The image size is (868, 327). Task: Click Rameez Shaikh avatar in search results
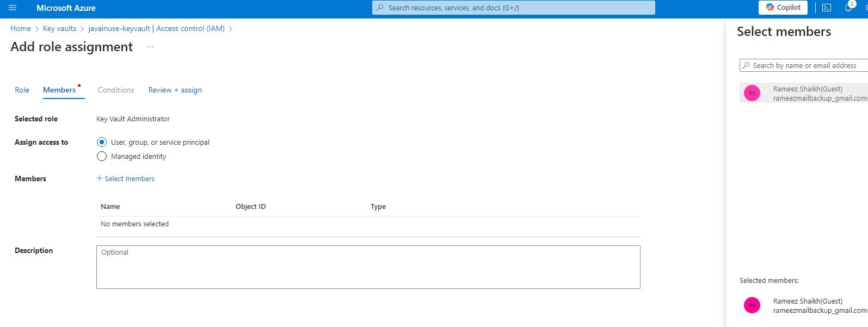click(x=752, y=93)
